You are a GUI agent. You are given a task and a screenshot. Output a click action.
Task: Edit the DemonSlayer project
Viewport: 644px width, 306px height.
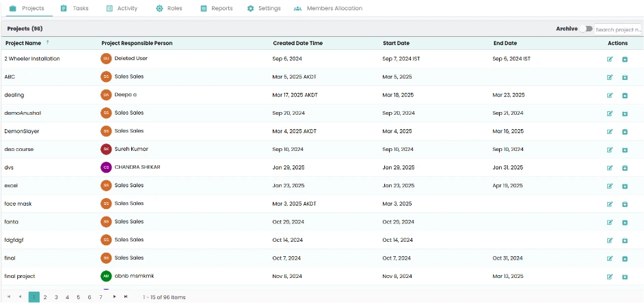click(610, 132)
